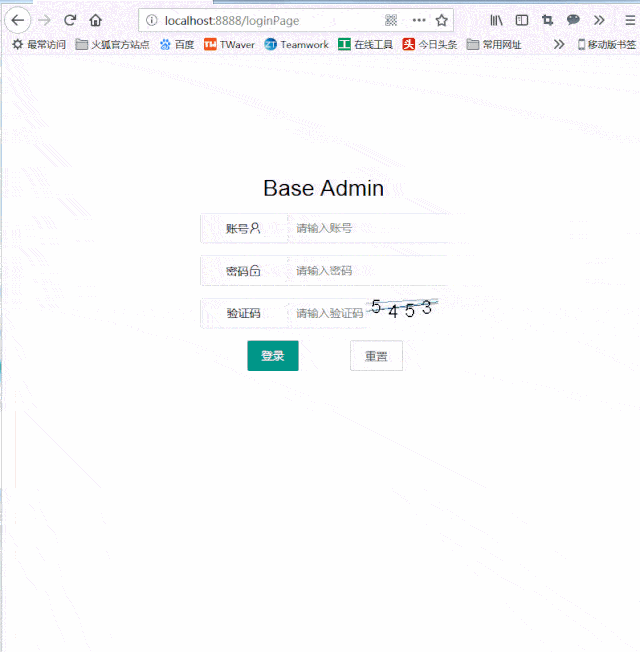The width and height of the screenshot is (640, 652).
Task: Toggle the sidebar view icon
Action: [x=521, y=20]
